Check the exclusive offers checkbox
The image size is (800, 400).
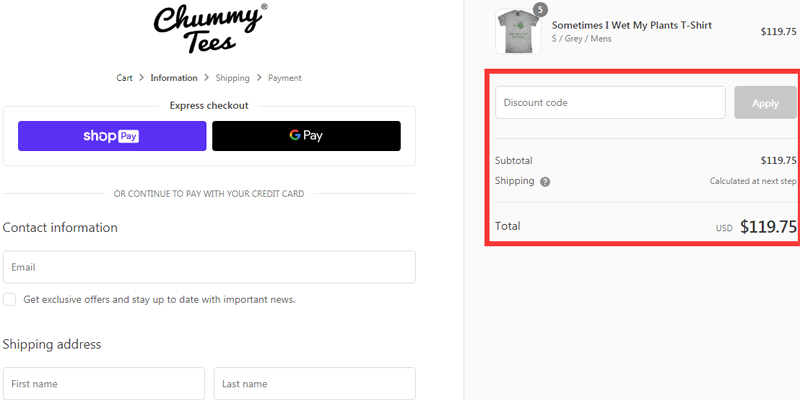(x=10, y=299)
